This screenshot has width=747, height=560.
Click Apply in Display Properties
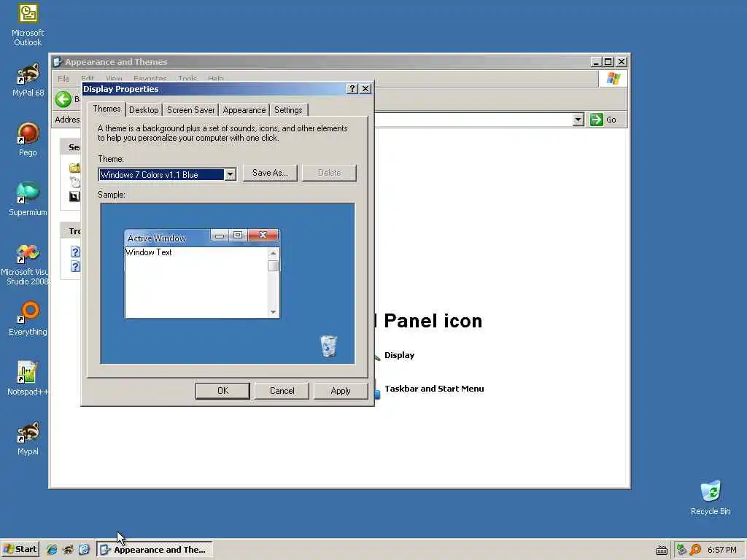pyautogui.click(x=341, y=391)
